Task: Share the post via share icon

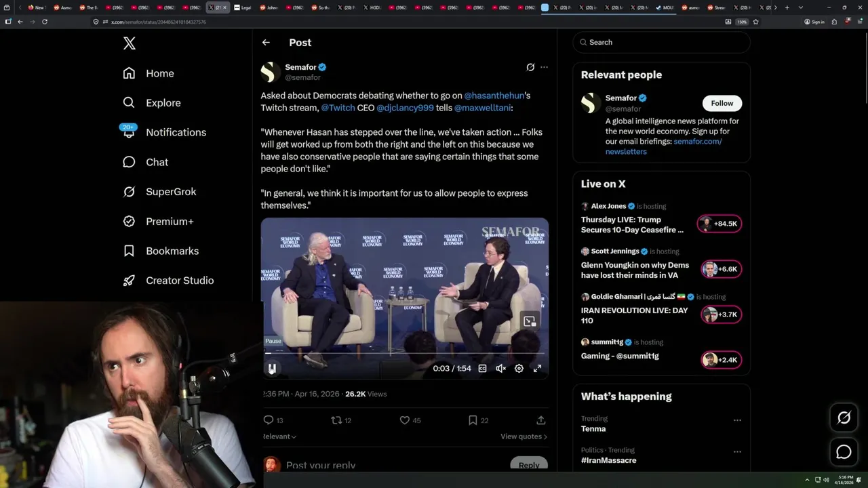Action: coord(540,420)
